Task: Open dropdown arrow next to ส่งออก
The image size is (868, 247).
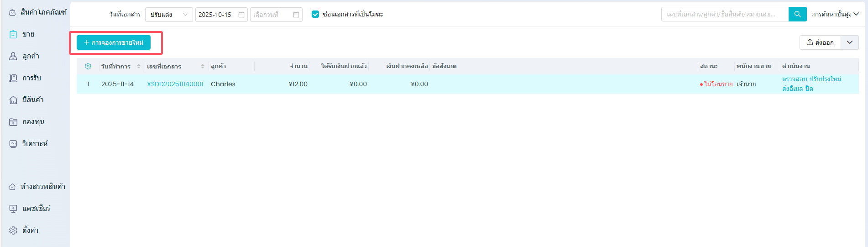Action: (x=850, y=42)
